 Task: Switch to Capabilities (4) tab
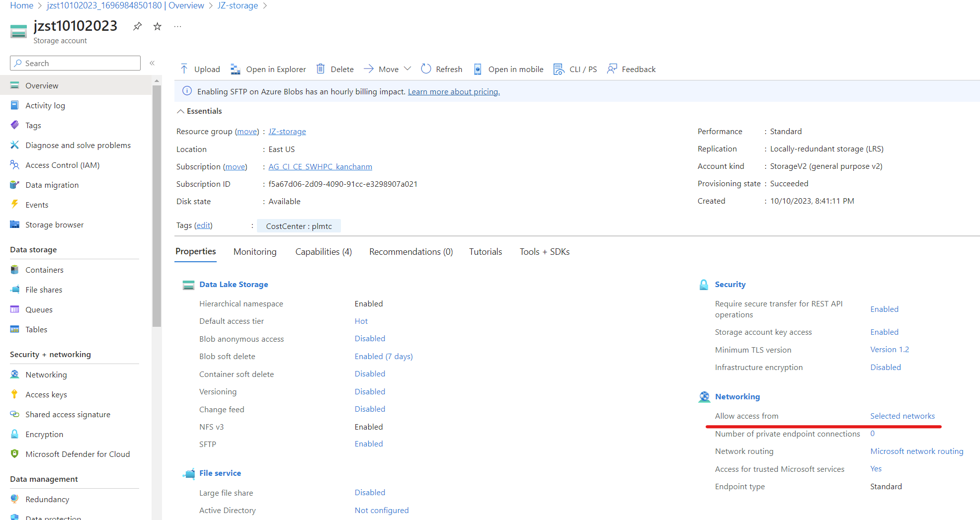[x=324, y=252]
